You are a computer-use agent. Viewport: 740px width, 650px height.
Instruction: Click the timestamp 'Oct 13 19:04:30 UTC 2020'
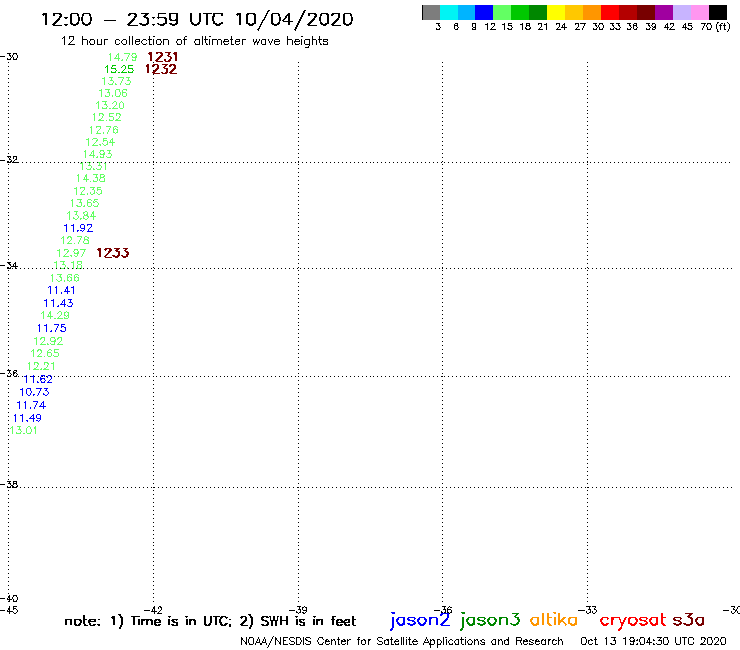653,641
